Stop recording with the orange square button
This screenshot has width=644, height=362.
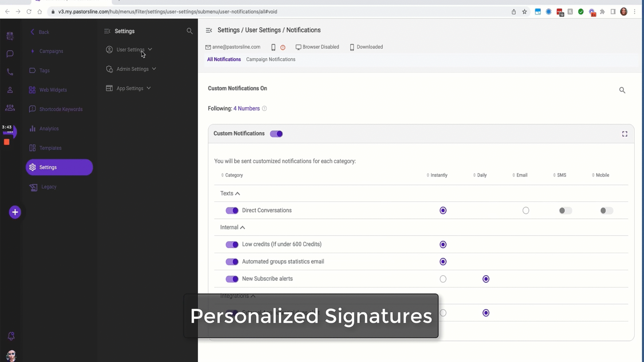pos(7,142)
